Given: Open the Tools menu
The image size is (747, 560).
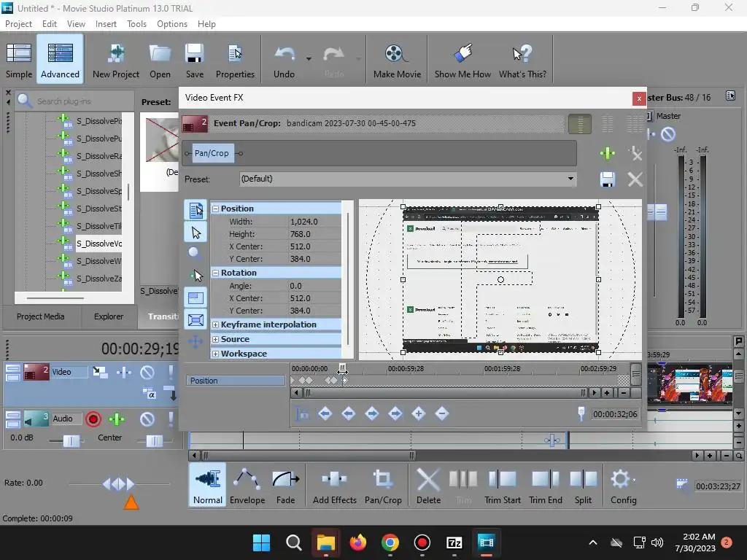Looking at the screenshot, I should coord(136,24).
